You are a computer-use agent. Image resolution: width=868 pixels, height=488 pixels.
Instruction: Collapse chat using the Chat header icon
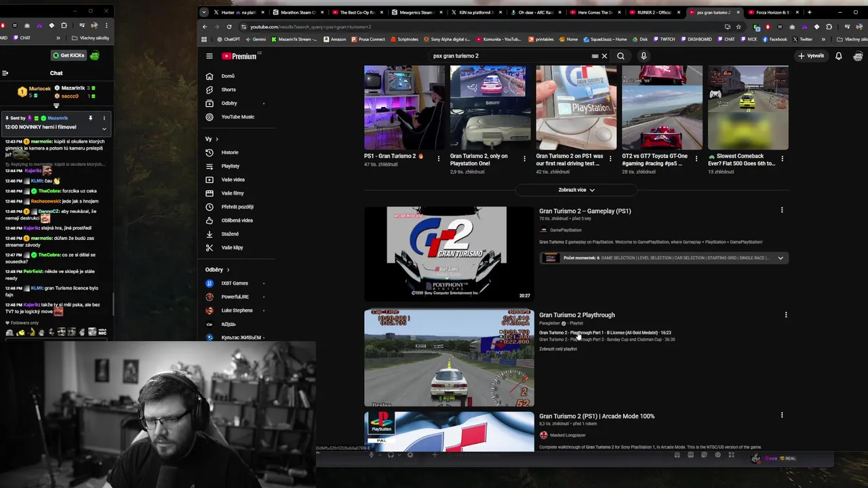(5, 73)
